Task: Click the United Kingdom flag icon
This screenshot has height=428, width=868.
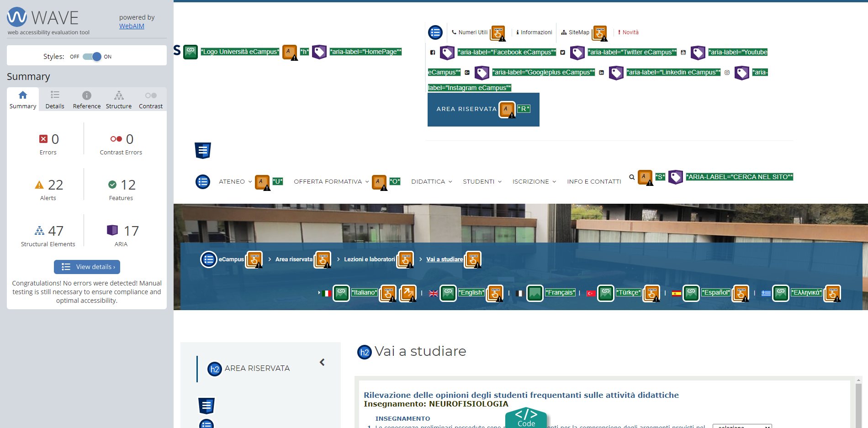Action: pos(434,293)
